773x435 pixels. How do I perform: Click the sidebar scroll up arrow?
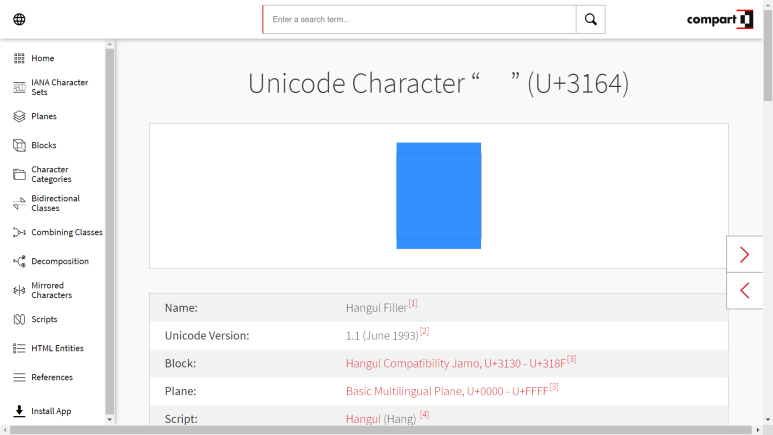(x=109, y=44)
